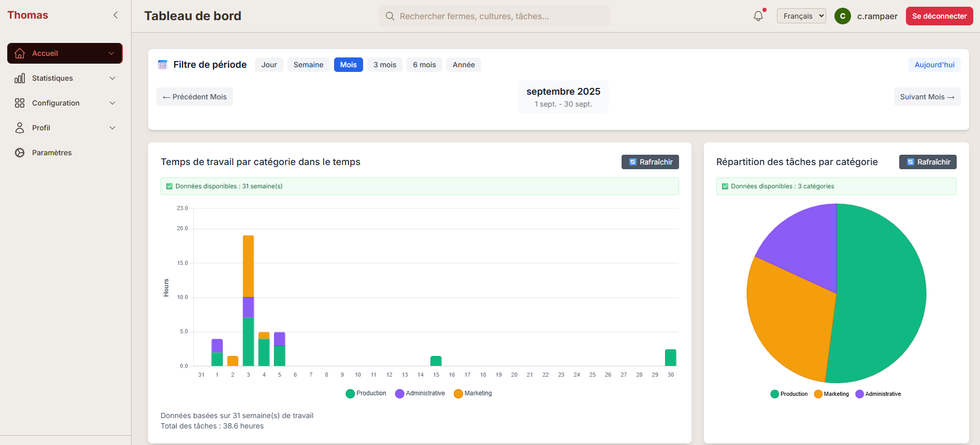
Task: Open the Français language dropdown
Action: [x=801, y=16]
